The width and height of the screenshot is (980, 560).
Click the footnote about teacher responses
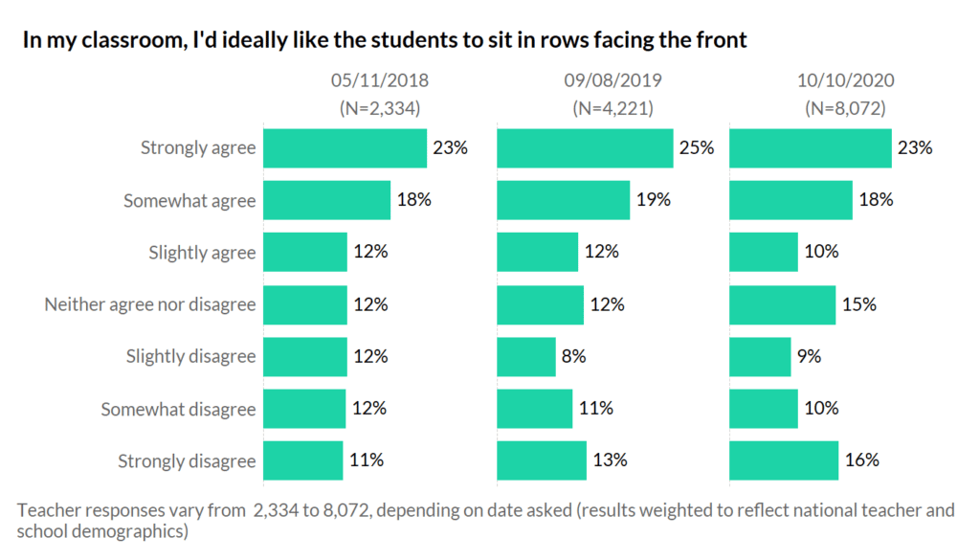pyautogui.click(x=485, y=520)
